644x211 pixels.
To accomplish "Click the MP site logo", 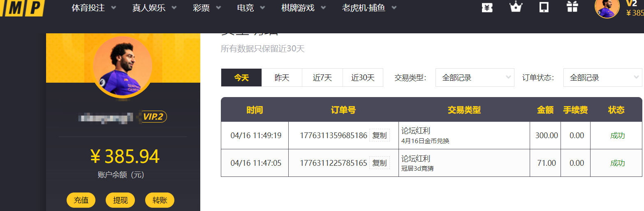I will click(x=22, y=7).
